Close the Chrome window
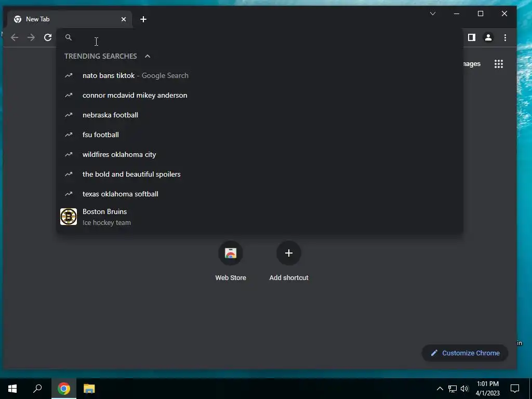This screenshot has height=399, width=532. click(504, 14)
